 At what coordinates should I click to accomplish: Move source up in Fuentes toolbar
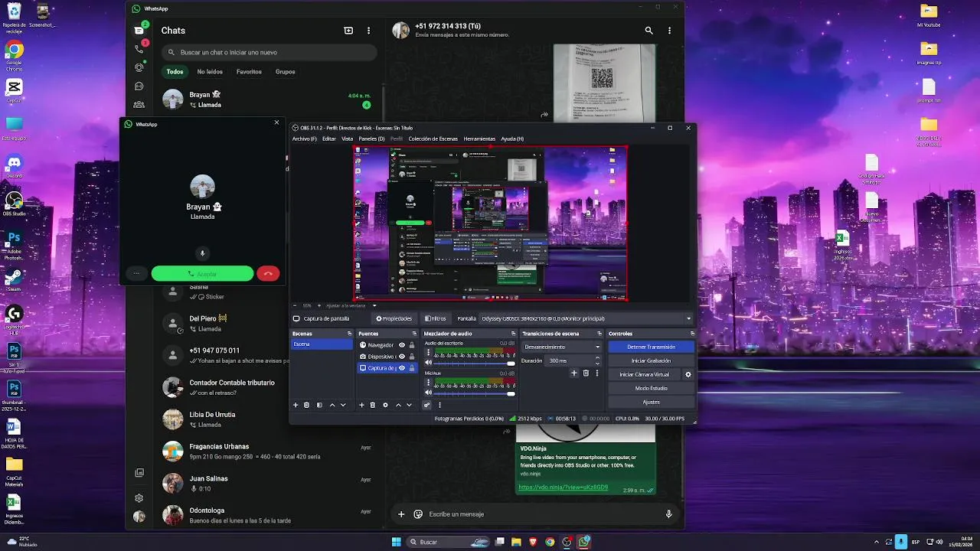click(x=398, y=405)
